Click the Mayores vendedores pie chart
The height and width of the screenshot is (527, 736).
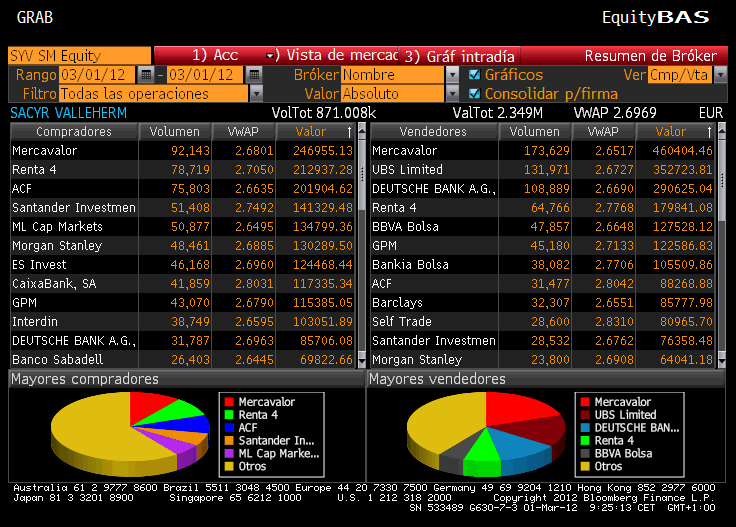486,434
